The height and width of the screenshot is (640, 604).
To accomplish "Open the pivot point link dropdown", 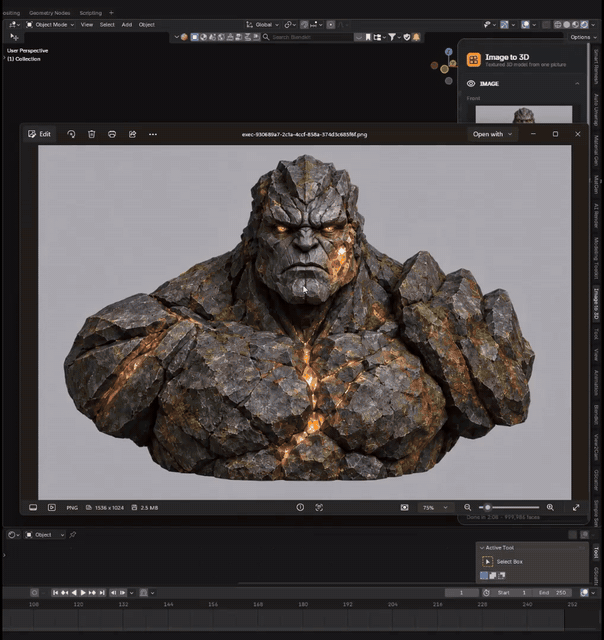I will point(290,24).
